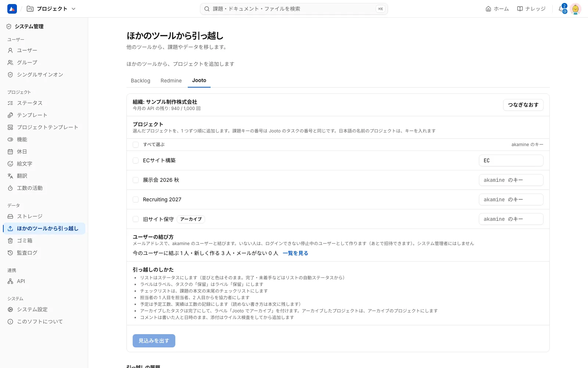Switch to the Backlog tab

click(x=140, y=81)
